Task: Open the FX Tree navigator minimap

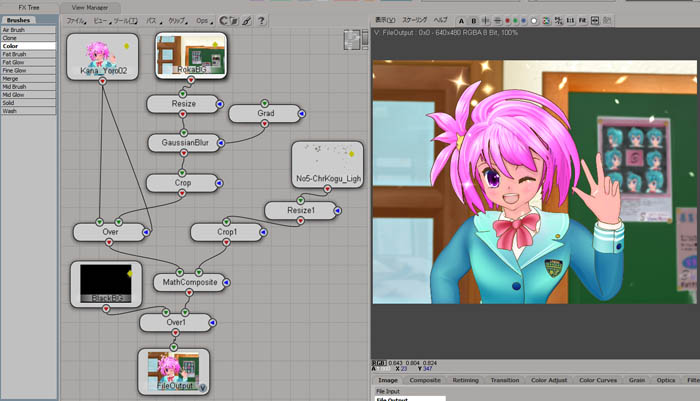Action: click(x=354, y=39)
